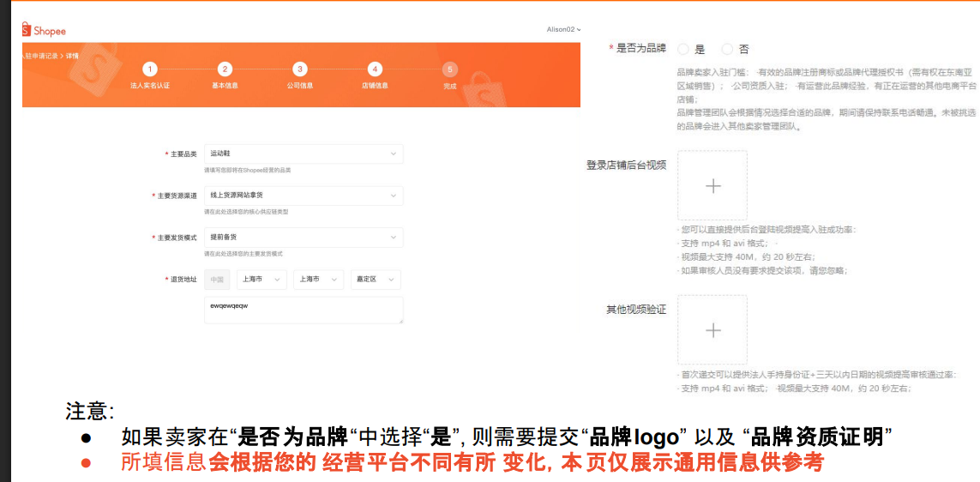Click step 3 公司信息 circle
This screenshot has width=980, height=482.
coord(300,69)
